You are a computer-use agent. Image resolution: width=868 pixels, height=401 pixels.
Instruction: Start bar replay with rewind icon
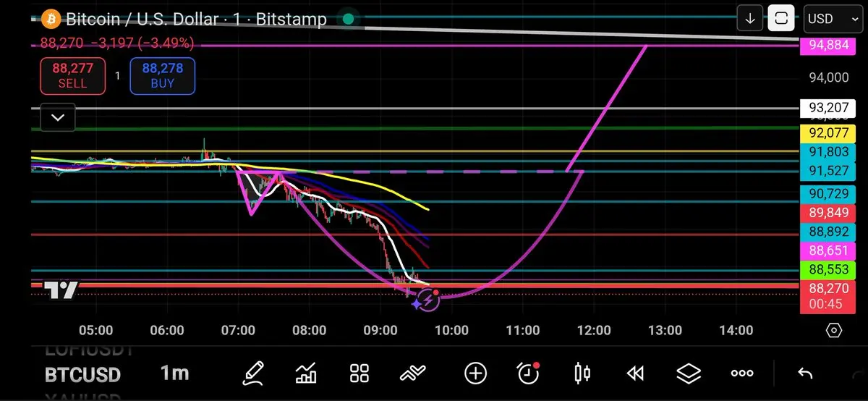point(635,373)
